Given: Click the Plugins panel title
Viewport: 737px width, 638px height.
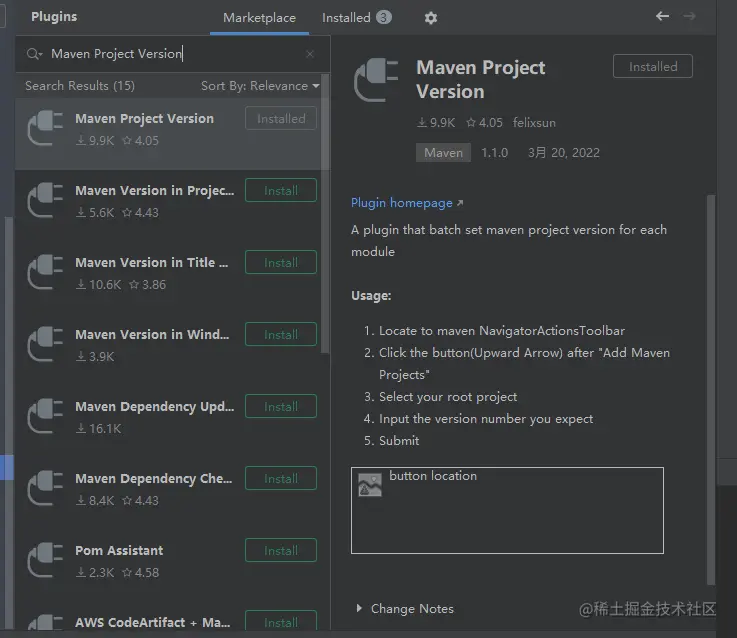Looking at the screenshot, I should coord(54,17).
